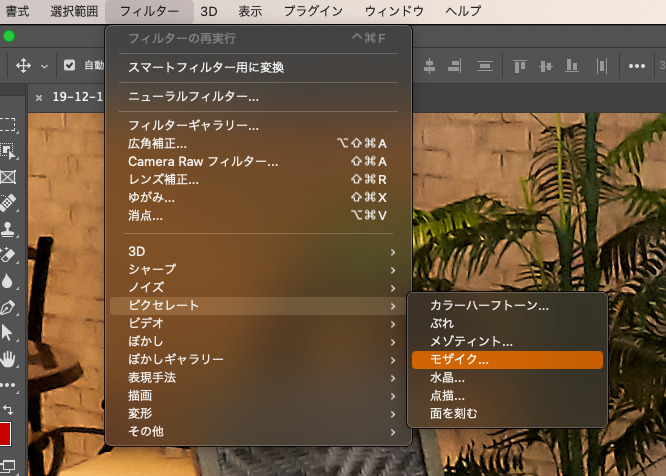
Task: Choose モザイク... from Pixelate submenu
Action: (507, 359)
